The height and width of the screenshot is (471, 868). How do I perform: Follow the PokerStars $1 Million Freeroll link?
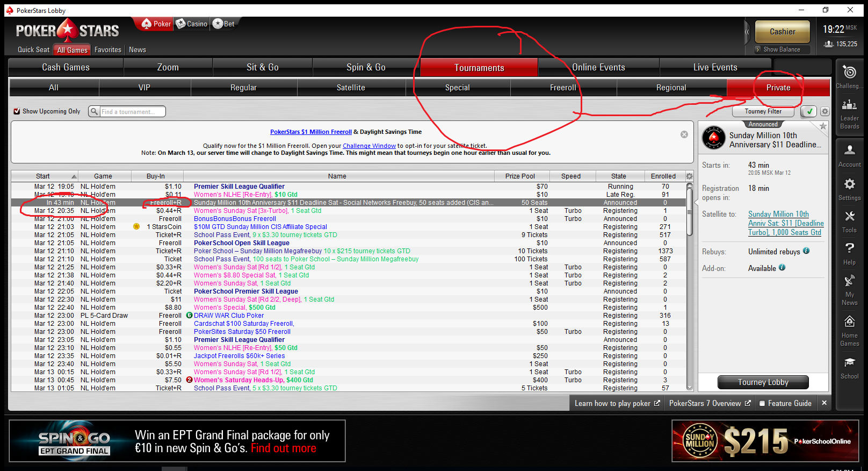click(311, 132)
